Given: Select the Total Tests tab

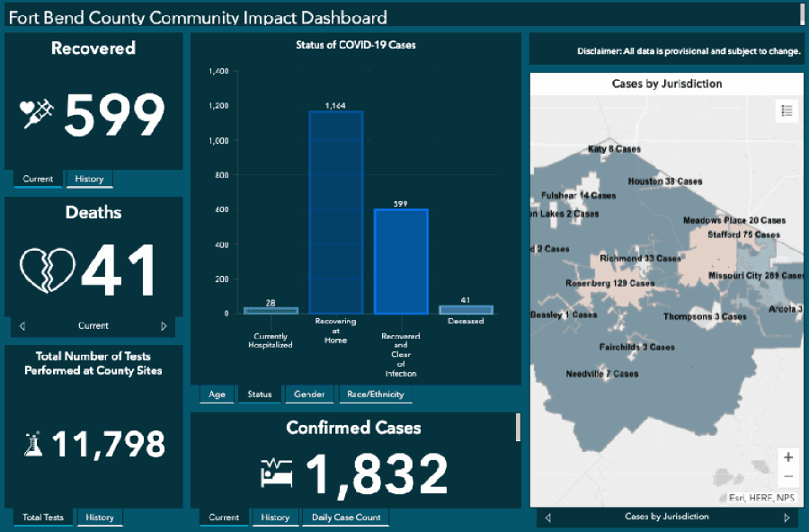Looking at the screenshot, I should click(43, 517).
